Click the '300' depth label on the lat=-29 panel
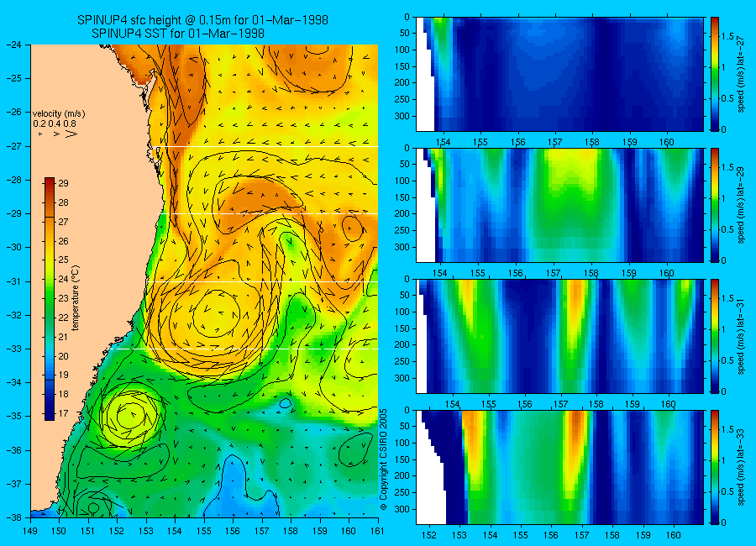The width and height of the screenshot is (756, 546). 402,247
